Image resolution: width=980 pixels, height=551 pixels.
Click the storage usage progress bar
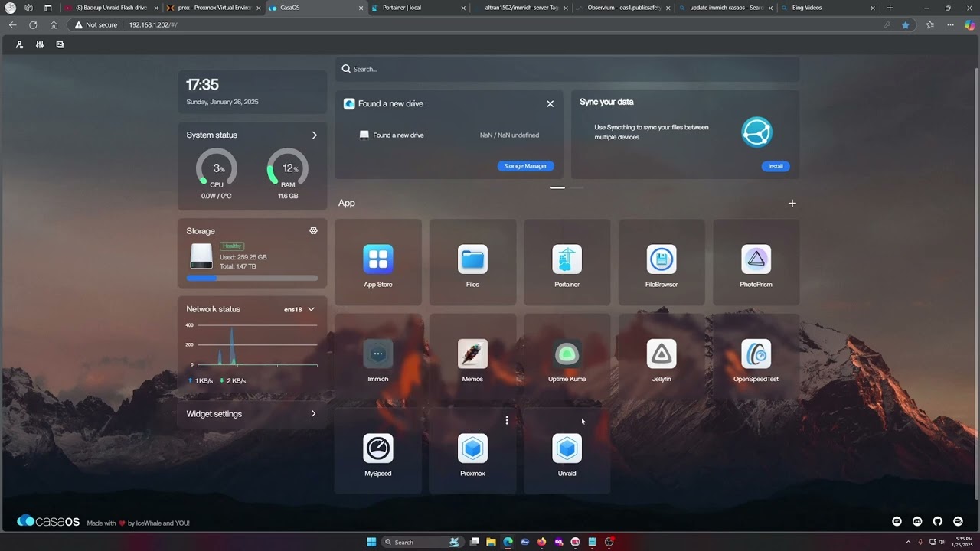pos(252,279)
